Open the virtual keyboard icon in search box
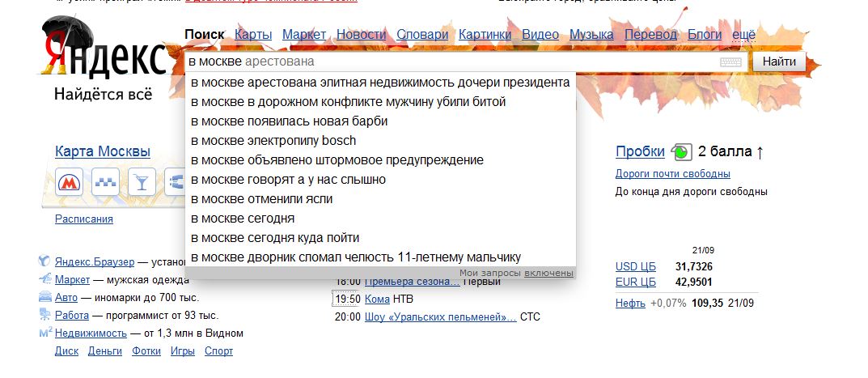This screenshot has height=378, width=868. click(730, 62)
